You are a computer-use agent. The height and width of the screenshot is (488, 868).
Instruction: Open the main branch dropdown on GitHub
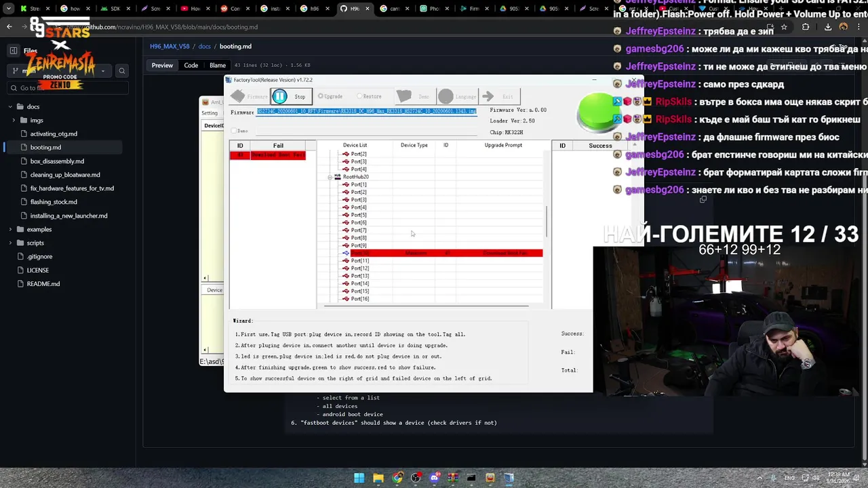pos(60,70)
